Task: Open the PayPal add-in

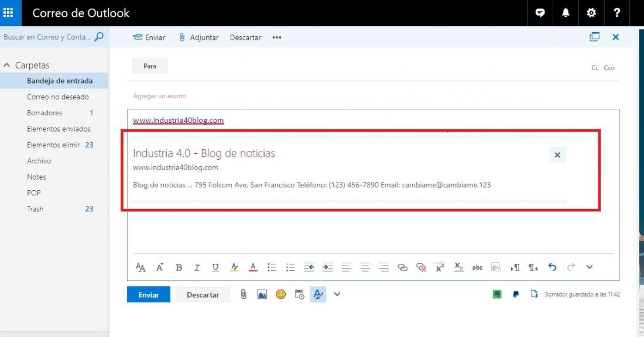Action: 516,294
